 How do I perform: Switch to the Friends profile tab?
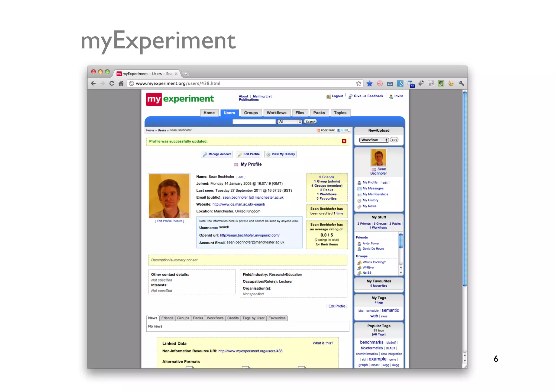click(x=167, y=318)
